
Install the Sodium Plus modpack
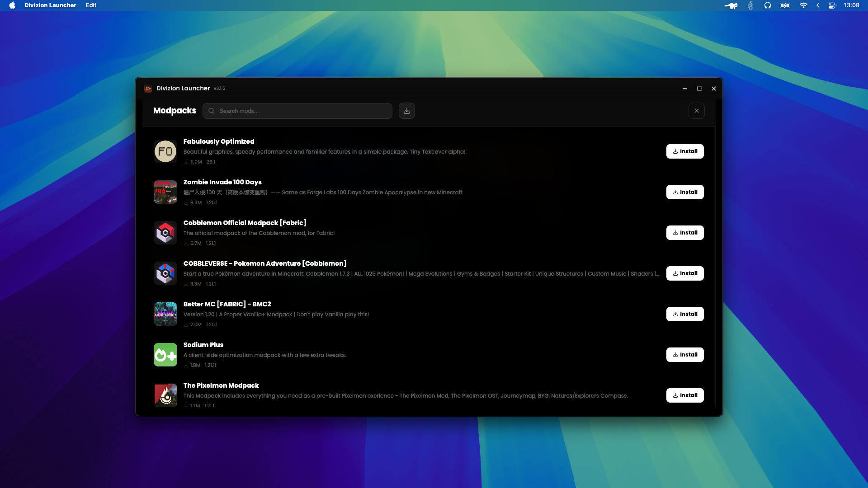[x=685, y=355]
